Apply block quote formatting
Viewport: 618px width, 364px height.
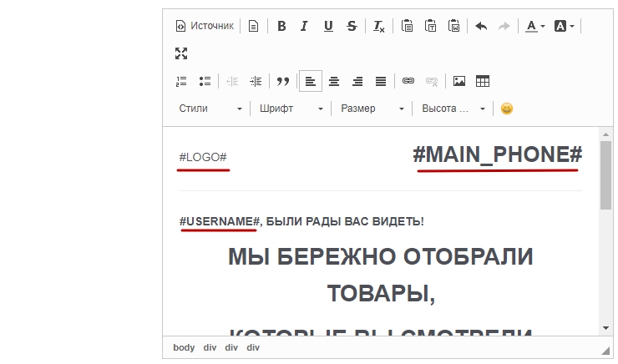pos(283,81)
